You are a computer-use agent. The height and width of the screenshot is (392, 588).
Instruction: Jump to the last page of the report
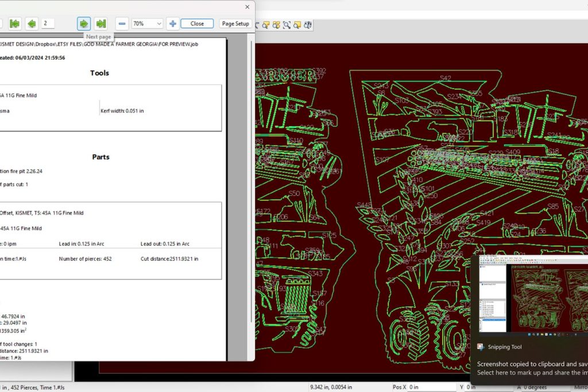coord(101,24)
